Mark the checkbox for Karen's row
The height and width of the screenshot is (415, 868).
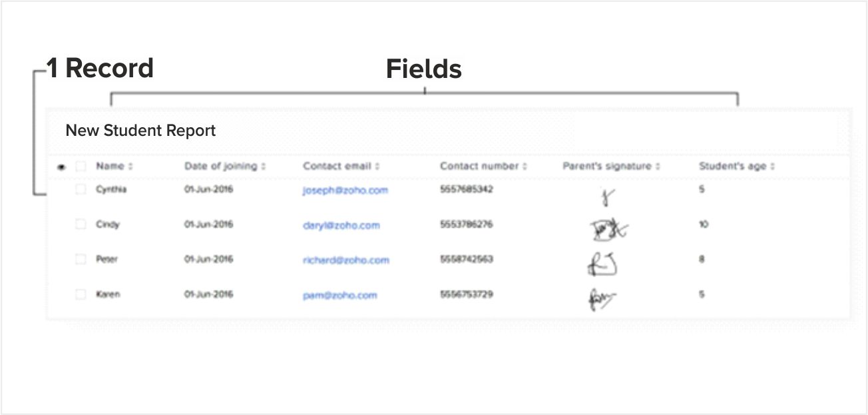tap(81, 294)
